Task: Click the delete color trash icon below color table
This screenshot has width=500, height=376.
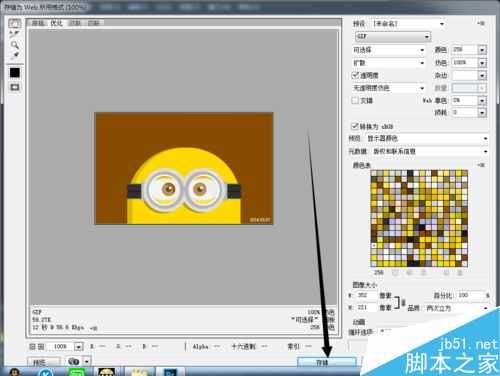Action: [460, 273]
